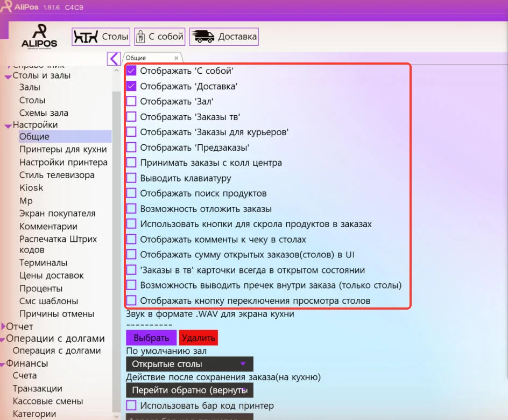This screenshot has height=420, width=508.
Task: Open the Доставка delivery button
Action: tap(224, 37)
